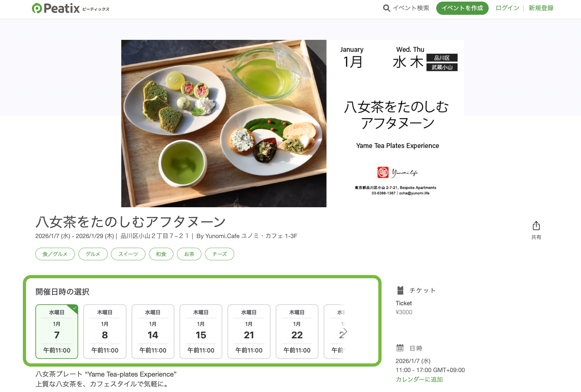Screen dimensions: 581x392
Task: Click the calendar icon beside 日時
Action: 400,348
